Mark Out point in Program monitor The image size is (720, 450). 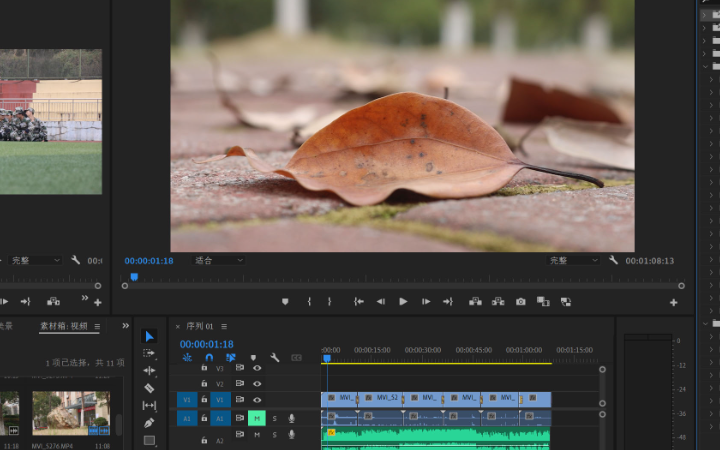coord(329,302)
